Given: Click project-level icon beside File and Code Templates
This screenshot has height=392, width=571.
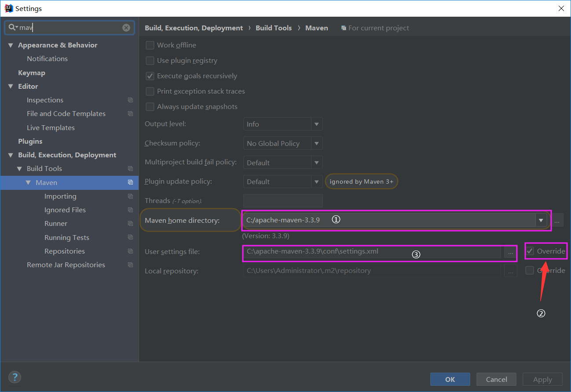Looking at the screenshot, I should [x=130, y=114].
